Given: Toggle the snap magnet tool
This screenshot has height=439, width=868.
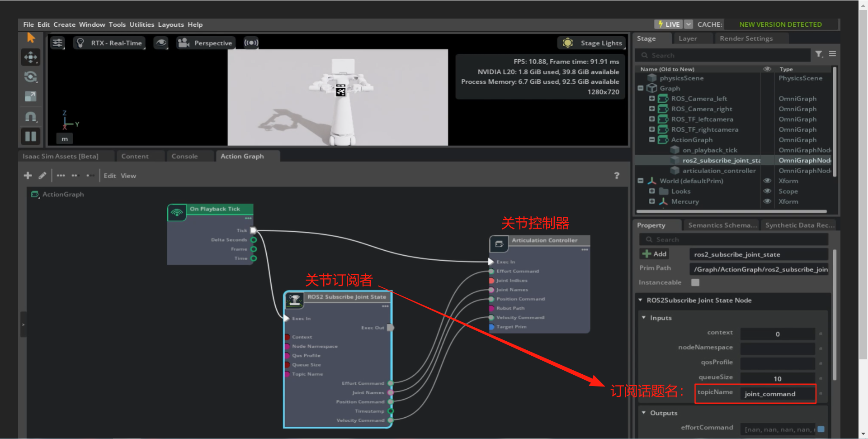Looking at the screenshot, I should tap(31, 117).
